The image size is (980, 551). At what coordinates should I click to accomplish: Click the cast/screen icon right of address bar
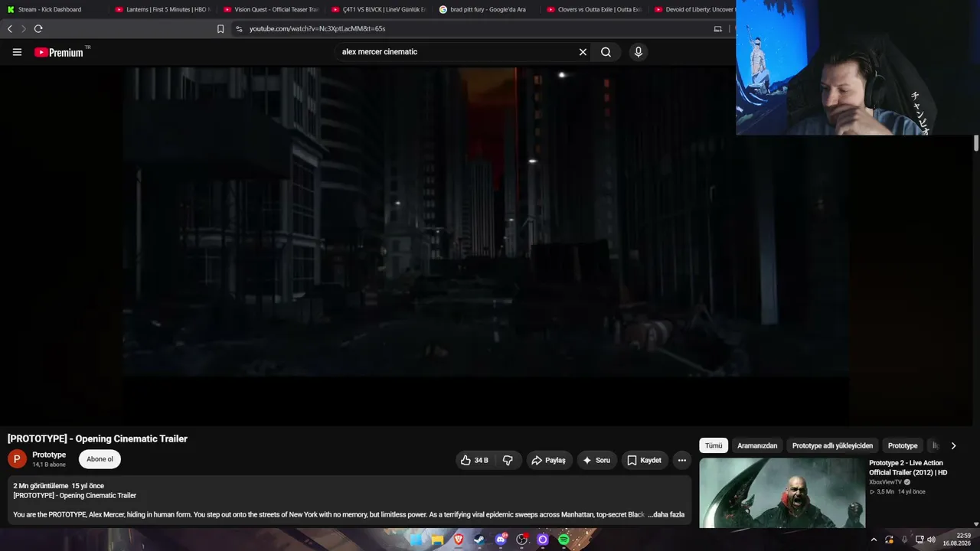pos(717,29)
